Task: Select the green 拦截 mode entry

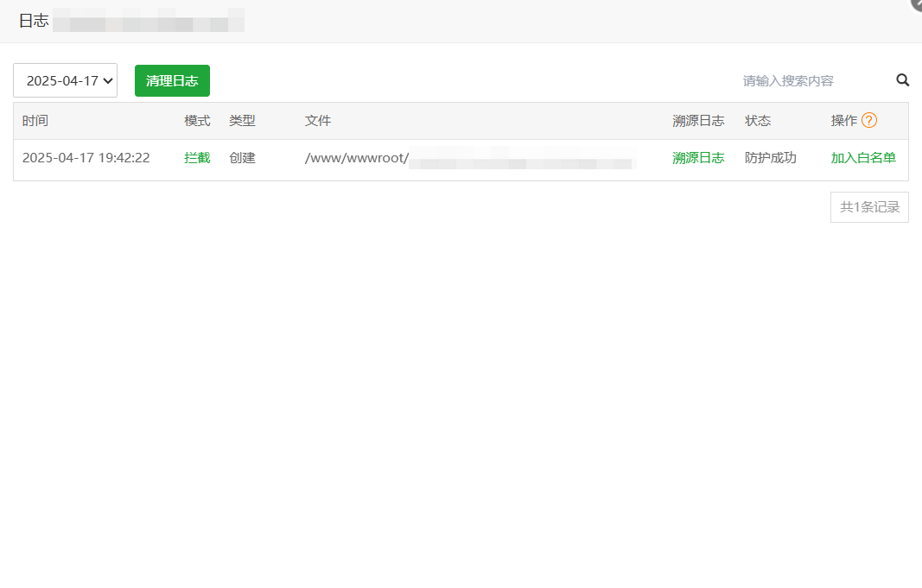Action: click(x=197, y=158)
